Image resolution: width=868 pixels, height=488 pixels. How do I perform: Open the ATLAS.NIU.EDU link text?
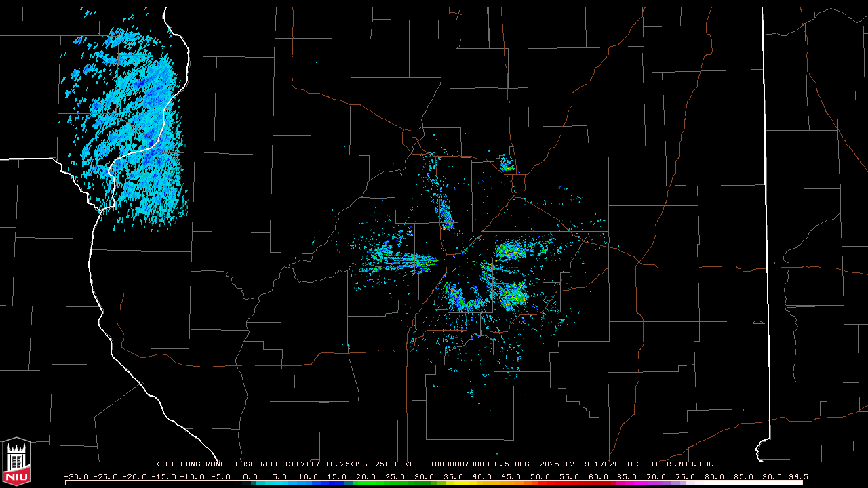tap(681, 464)
